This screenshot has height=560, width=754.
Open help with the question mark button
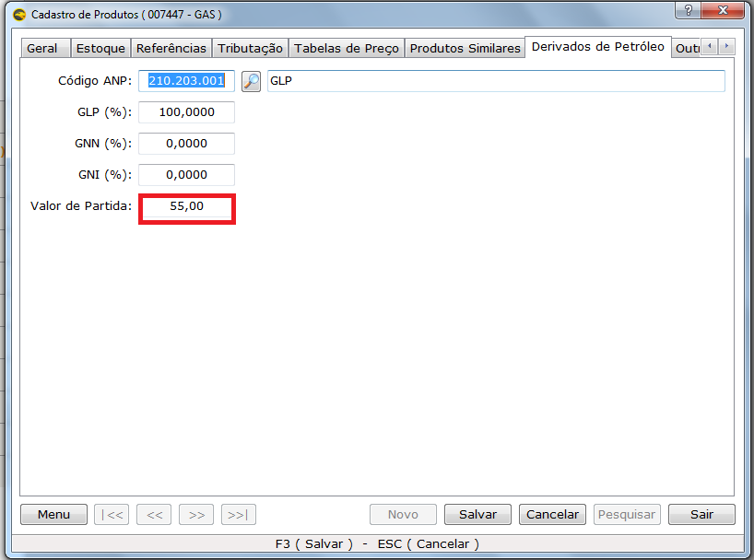coord(687,12)
